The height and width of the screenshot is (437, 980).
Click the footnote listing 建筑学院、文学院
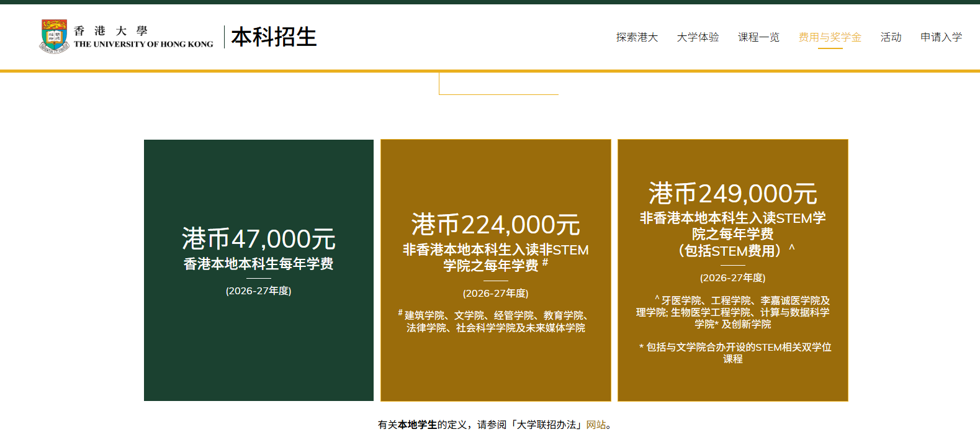point(495,322)
